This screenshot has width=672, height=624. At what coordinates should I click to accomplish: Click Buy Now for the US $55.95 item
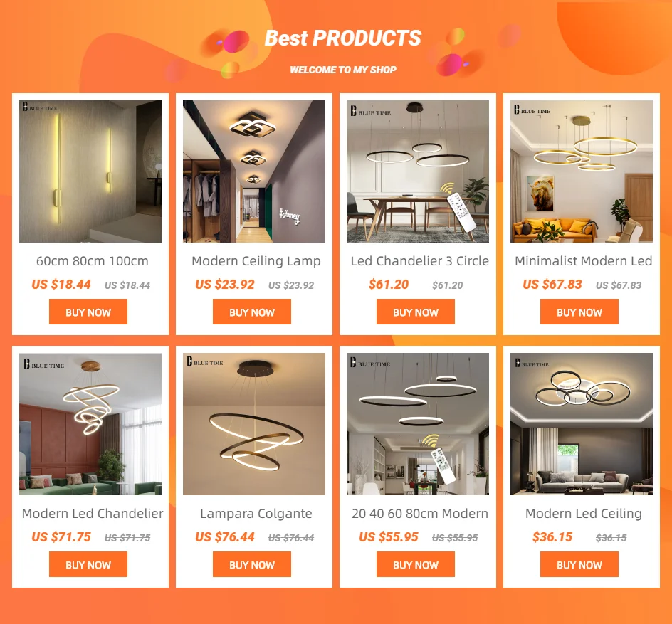(416, 564)
